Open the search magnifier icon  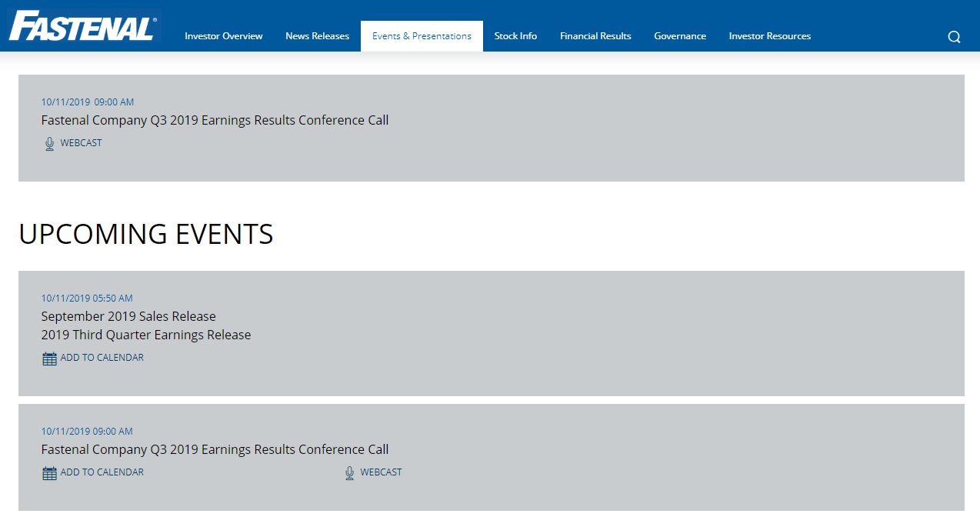click(x=954, y=37)
